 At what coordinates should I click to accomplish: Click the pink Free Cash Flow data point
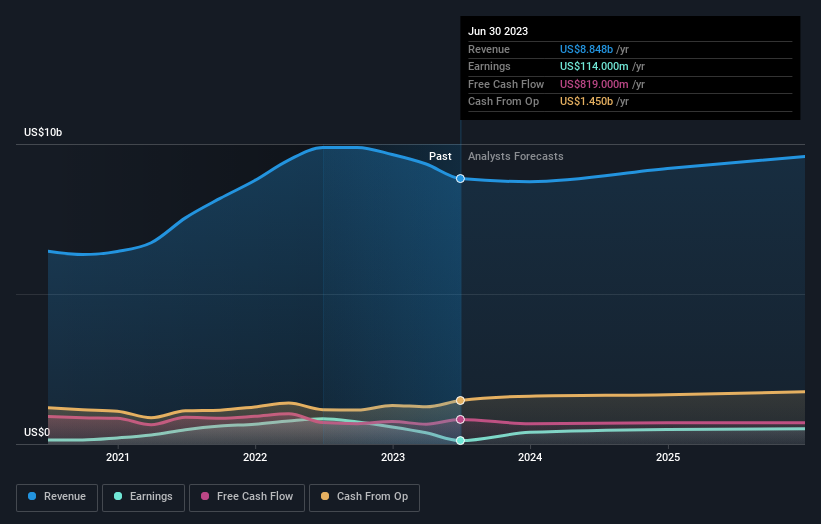tap(460, 419)
